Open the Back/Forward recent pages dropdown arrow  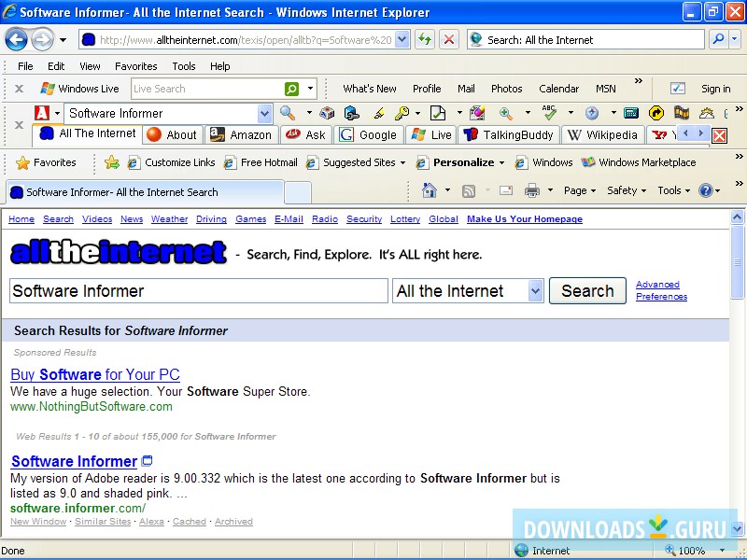63,40
